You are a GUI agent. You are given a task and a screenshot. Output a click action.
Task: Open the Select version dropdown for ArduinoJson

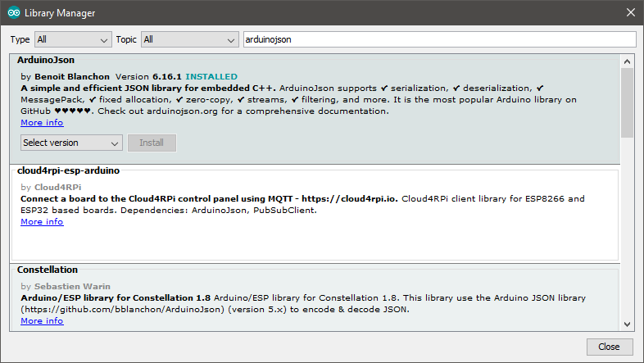[71, 143]
